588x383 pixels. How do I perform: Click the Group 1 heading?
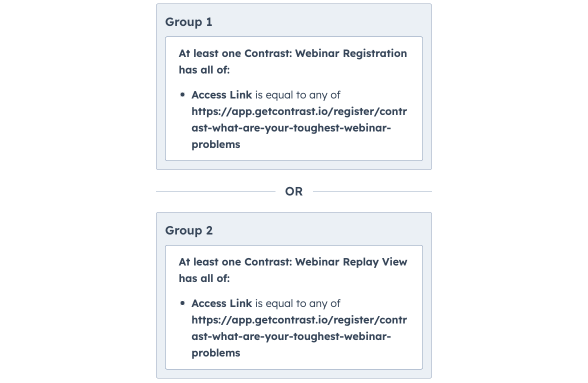point(189,22)
